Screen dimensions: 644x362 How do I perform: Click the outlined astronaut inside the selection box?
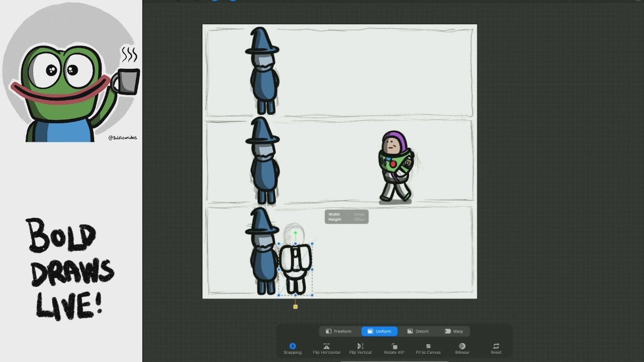click(x=295, y=269)
